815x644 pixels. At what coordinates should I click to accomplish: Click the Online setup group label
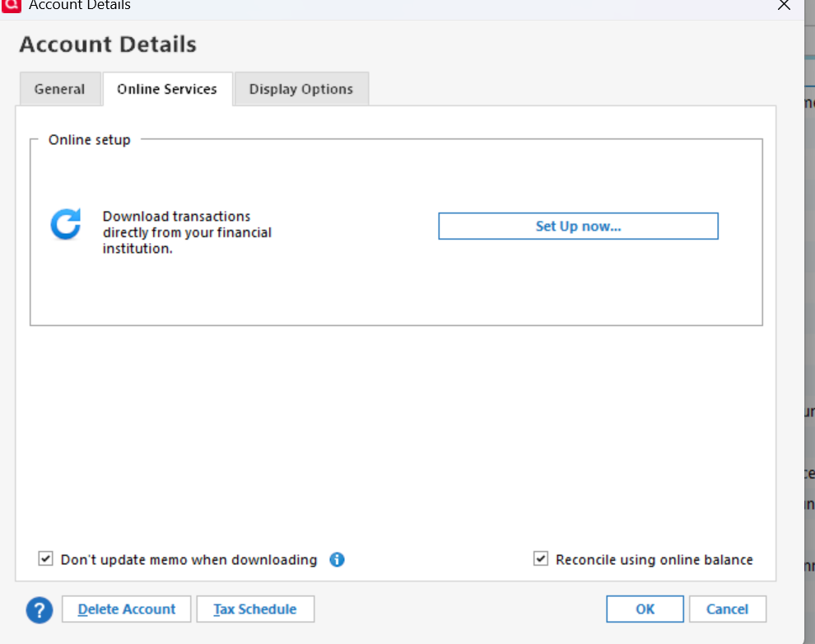pyautogui.click(x=90, y=140)
